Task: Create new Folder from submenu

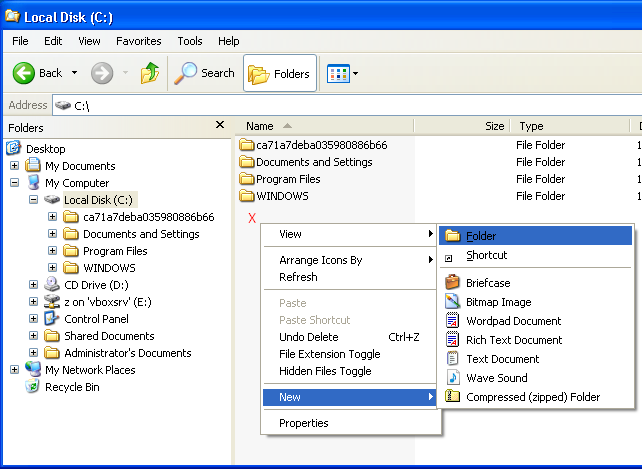Action: point(535,236)
